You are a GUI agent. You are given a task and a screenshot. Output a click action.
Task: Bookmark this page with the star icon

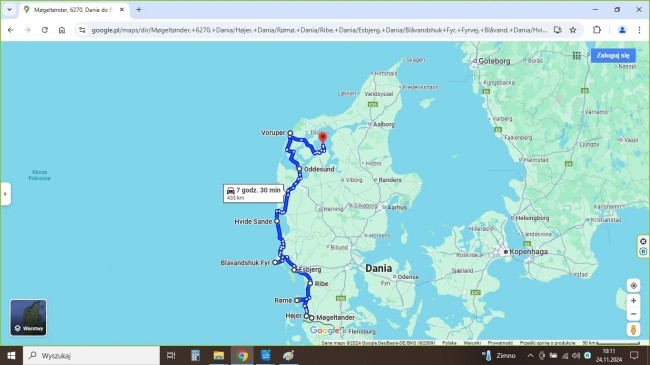click(x=573, y=30)
